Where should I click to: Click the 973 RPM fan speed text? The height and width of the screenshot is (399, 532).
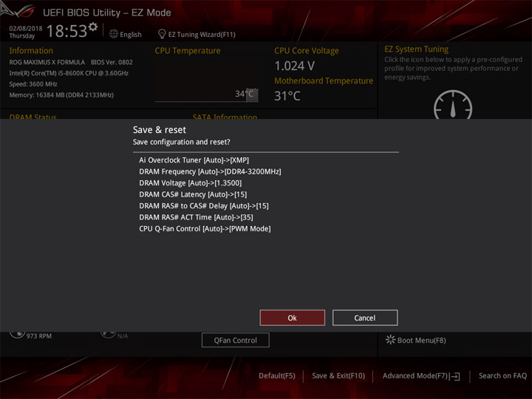(x=38, y=336)
